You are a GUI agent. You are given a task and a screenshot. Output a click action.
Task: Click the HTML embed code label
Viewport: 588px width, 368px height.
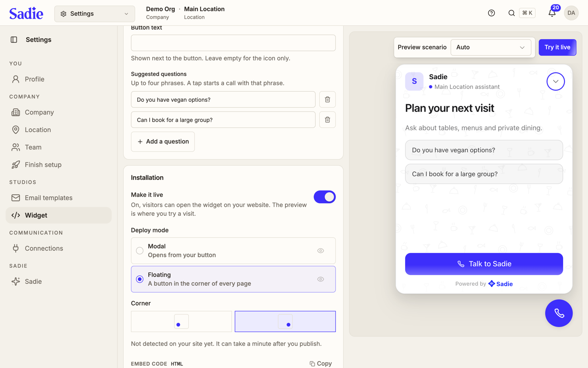[177, 364]
